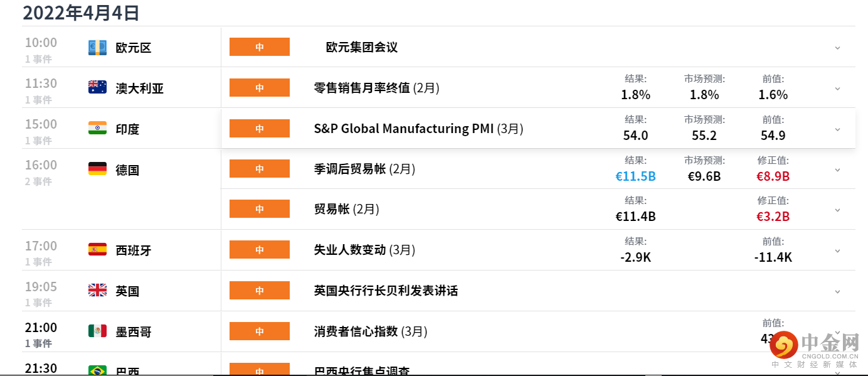Click the Germany flag icon
This screenshot has height=376, width=868.
(x=97, y=169)
